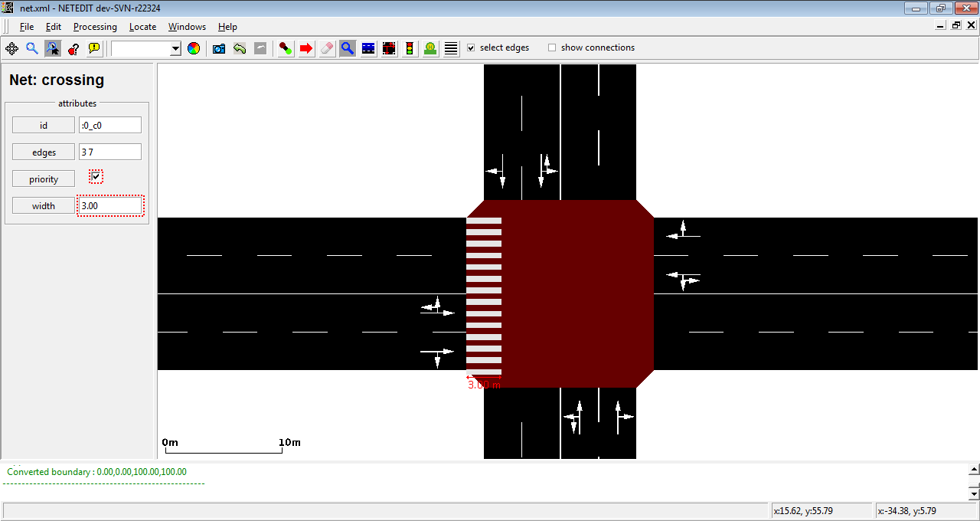This screenshot has width=980, height=521.
Task: Click the green undo arrow
Action: tap(240, 48)
